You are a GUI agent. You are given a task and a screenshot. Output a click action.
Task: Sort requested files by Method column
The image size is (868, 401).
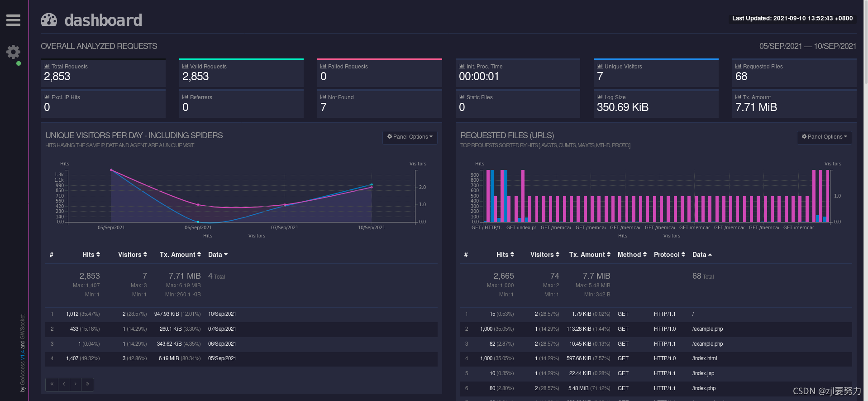click(x=632, y=255)
